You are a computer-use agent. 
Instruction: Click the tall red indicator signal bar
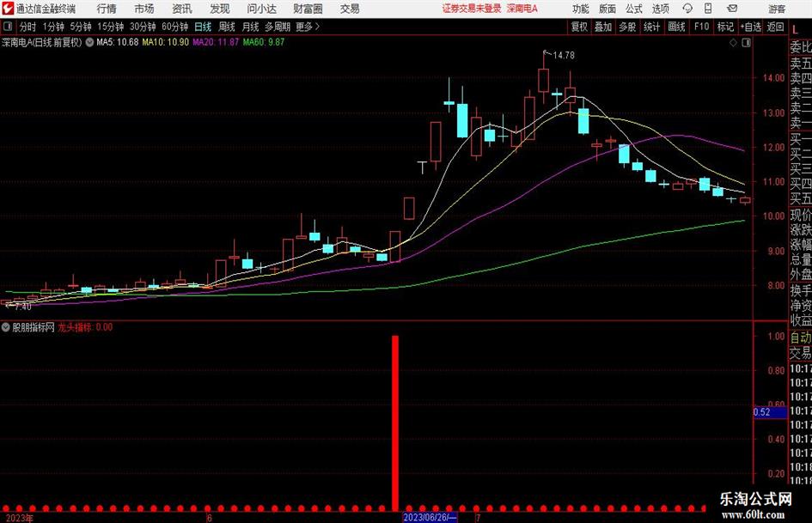click(x=395, y=423)
